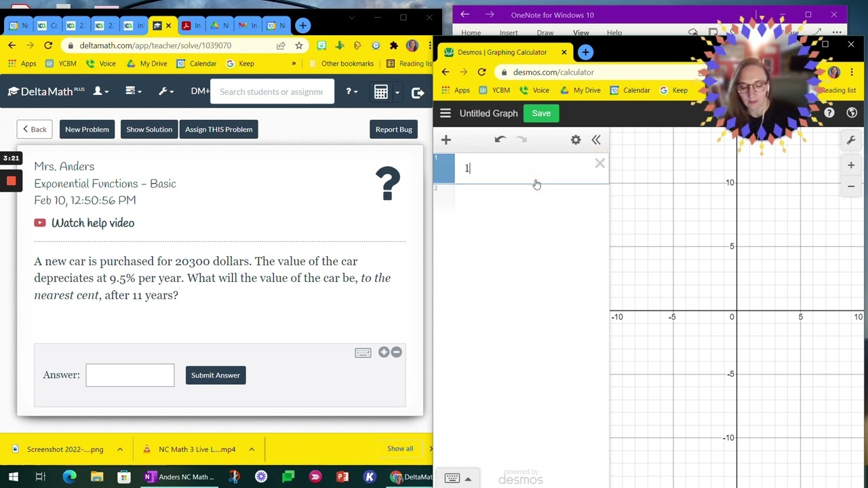Share the DeltaMath page URL
Image resolution: width=868 pixels, height=488 pixels.
281,45
